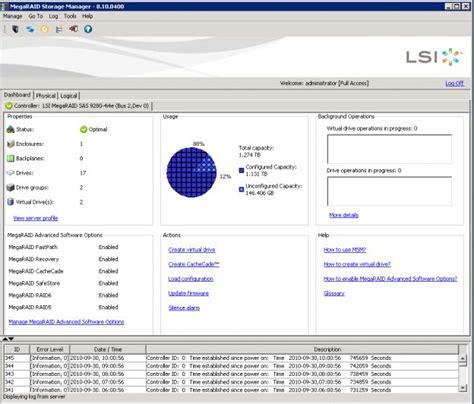The width and height of the screenshot is (474, 404).
Task: Sort log by Error Level column header
Action: [x=50, y=349]
